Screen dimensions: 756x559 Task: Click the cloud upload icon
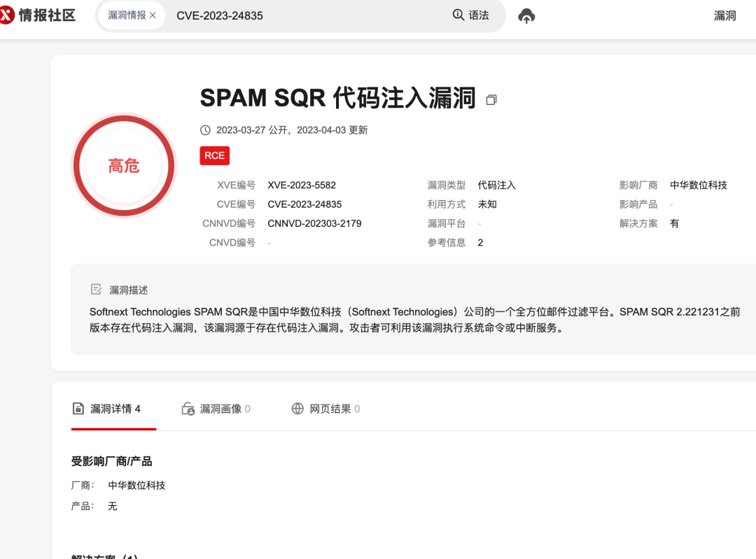(x=526, y=16)
